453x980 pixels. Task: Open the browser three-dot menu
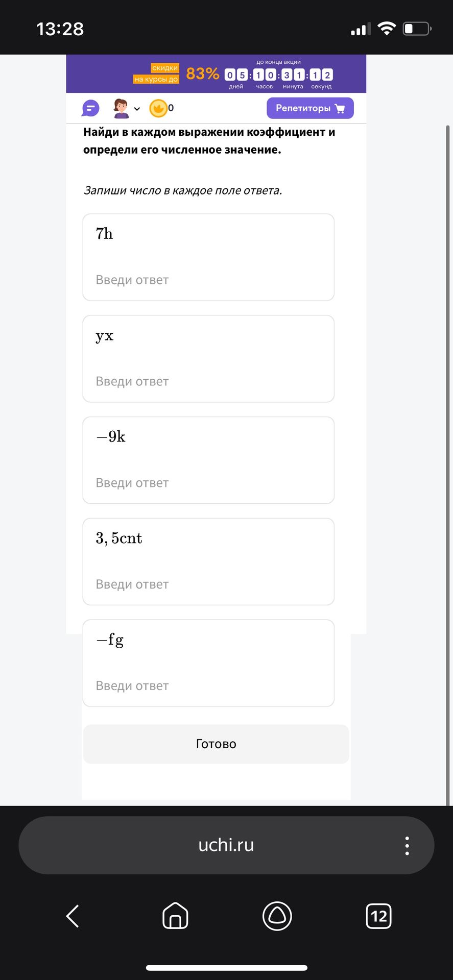pos(407,846)
